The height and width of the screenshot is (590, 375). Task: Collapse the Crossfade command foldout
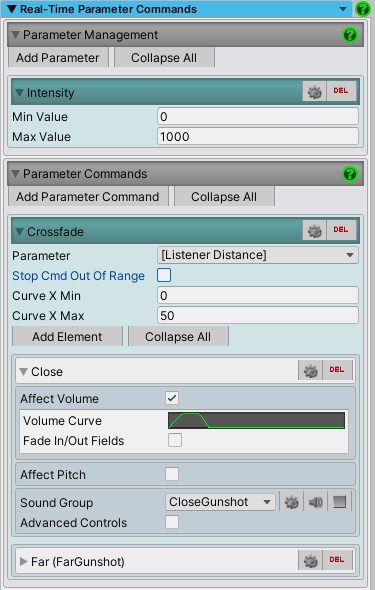point(20,231)
